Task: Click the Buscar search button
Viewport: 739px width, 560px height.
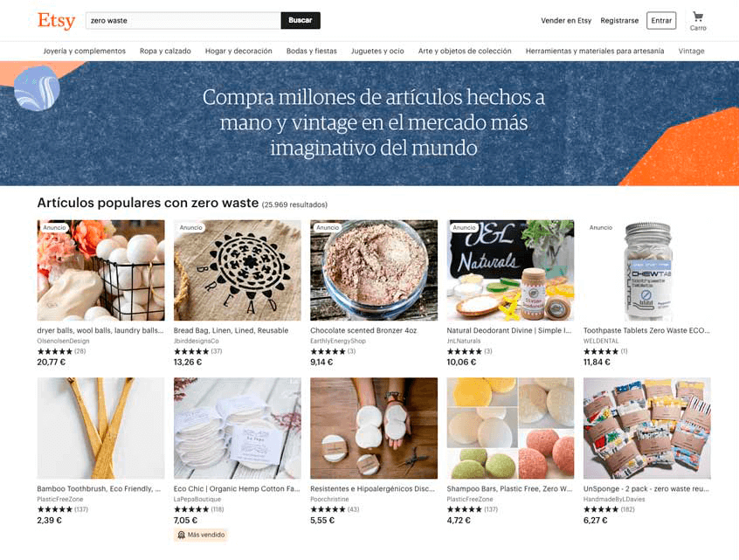Action: (x=300, y=20)
